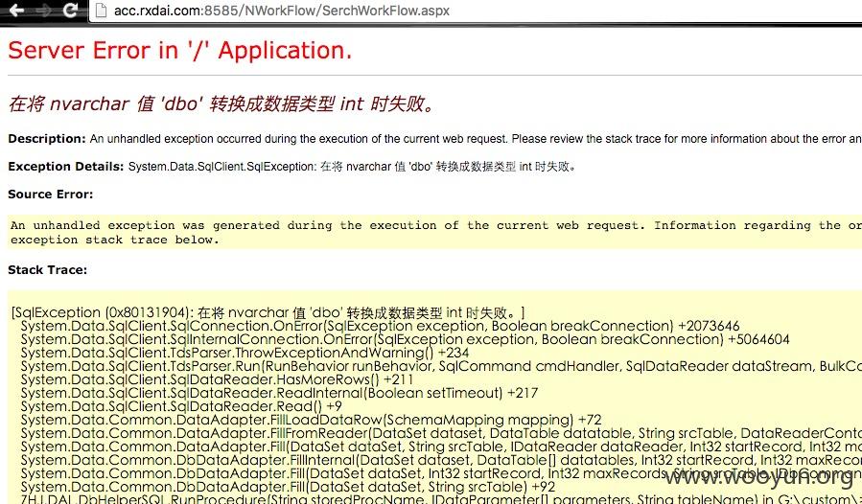Image resolution: width=862 pixels, height=504 pixels.
Task: Click the SqlDataReader.Read() +9 line
Action: click(x=181, y=406)
